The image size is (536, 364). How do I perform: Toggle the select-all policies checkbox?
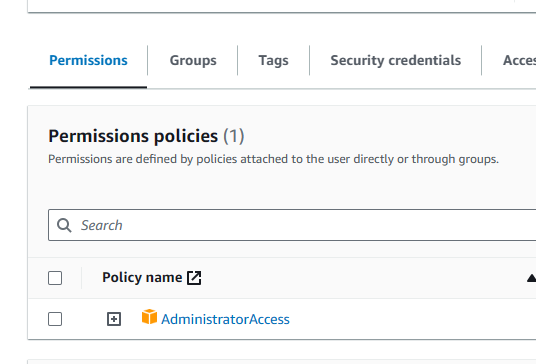point(55,278)
